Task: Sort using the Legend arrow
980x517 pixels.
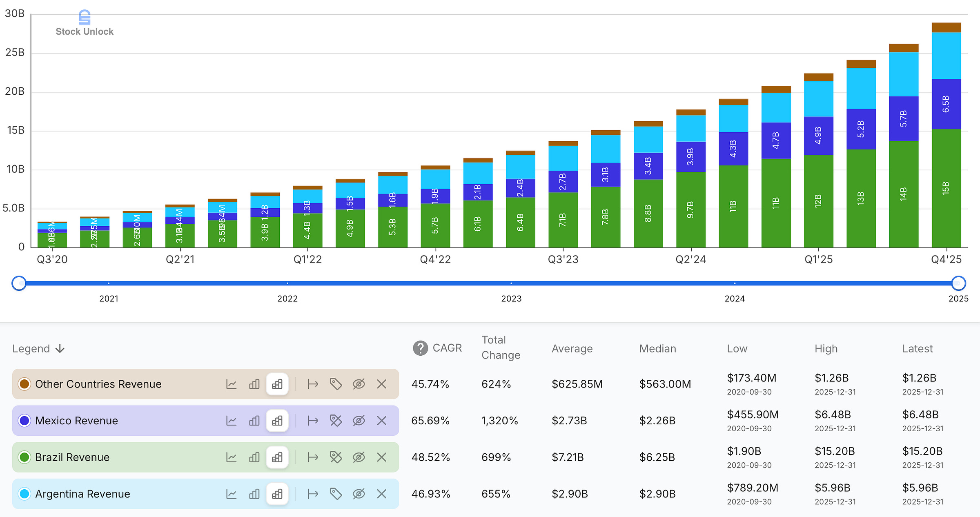Action: click(60, 349)
